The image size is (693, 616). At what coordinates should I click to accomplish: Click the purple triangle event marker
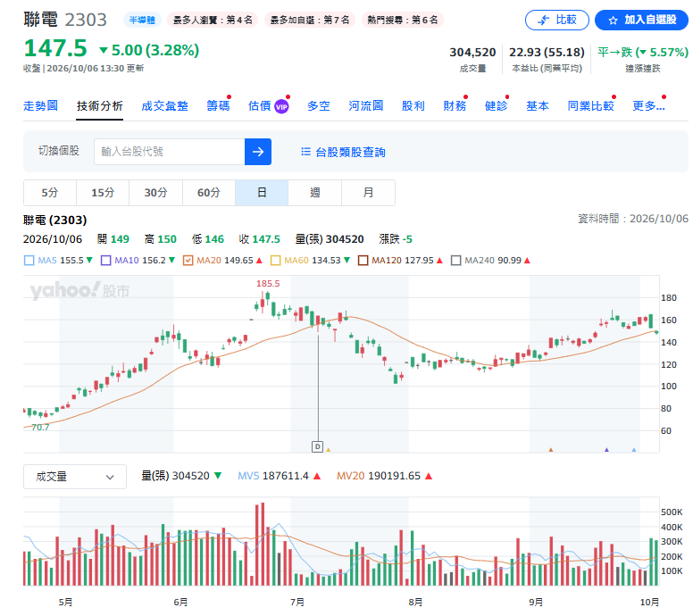click(606, 449)
